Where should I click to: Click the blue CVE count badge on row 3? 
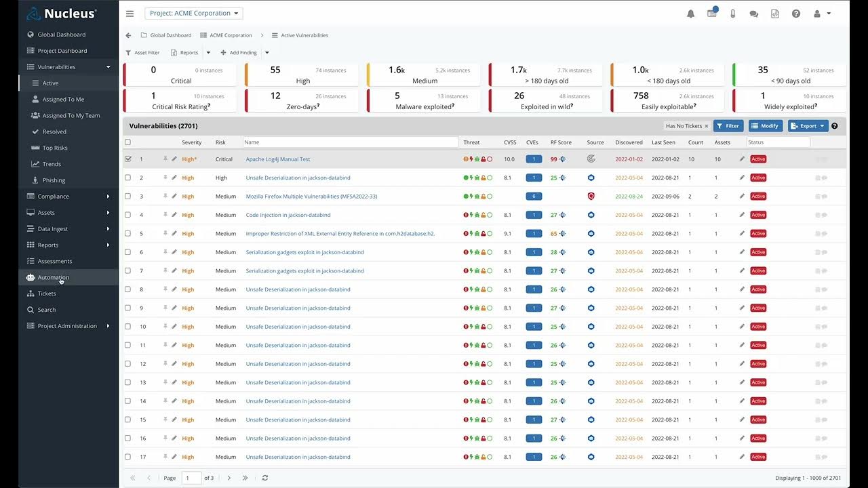(534, 197)
